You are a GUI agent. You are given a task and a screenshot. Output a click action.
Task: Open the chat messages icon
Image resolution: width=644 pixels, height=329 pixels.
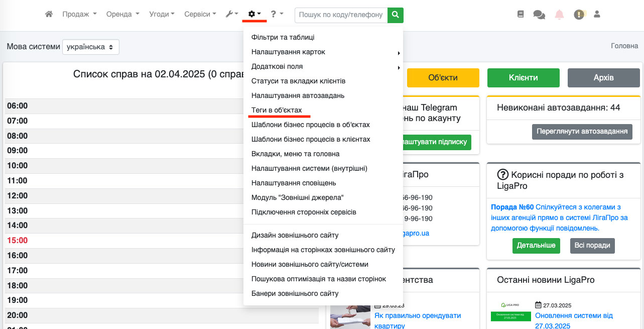pyautogui.click(x=539, y=15)
